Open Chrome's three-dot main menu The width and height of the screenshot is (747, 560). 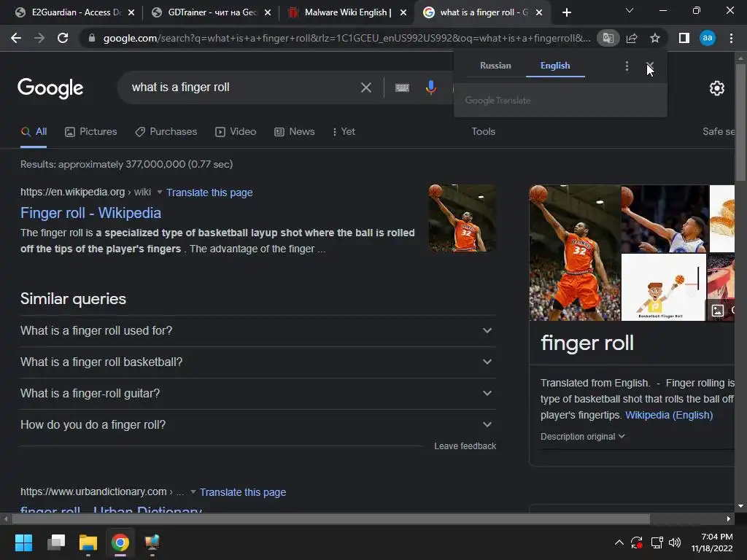[731, 38]
